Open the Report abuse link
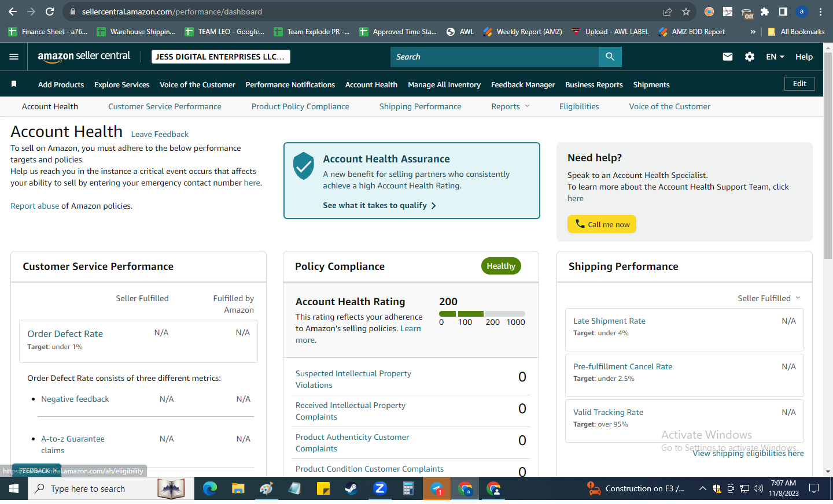 point(35,206)
